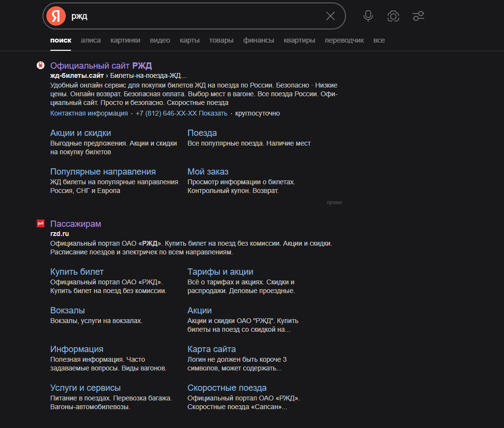Click into the search input field
This screenshot has width=504, height=428.
tap(193, 16)
